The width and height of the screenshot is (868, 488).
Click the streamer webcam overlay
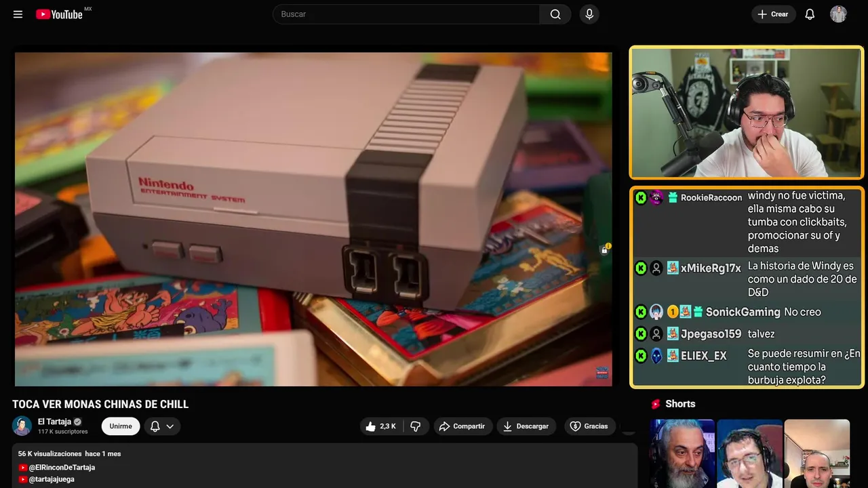click(x=746, y=113)
